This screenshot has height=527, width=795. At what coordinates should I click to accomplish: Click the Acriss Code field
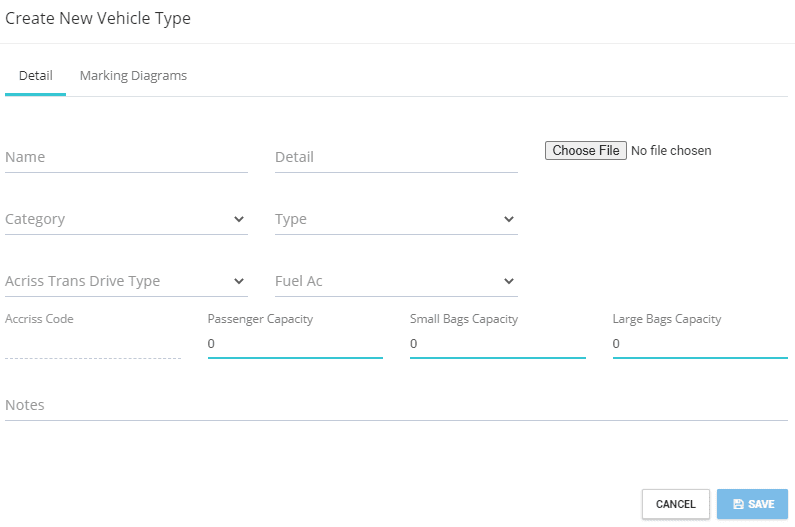click(x=93, y=345)
